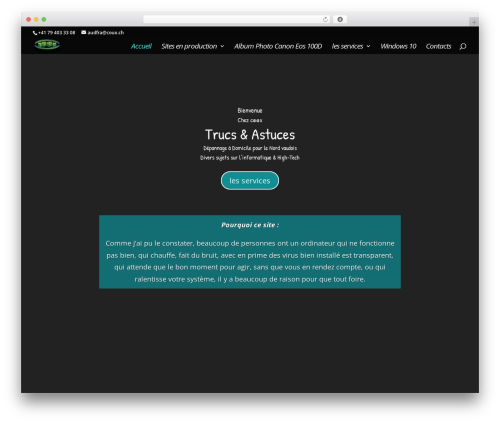Open the Accueil menu item

[x=141, y=46]
